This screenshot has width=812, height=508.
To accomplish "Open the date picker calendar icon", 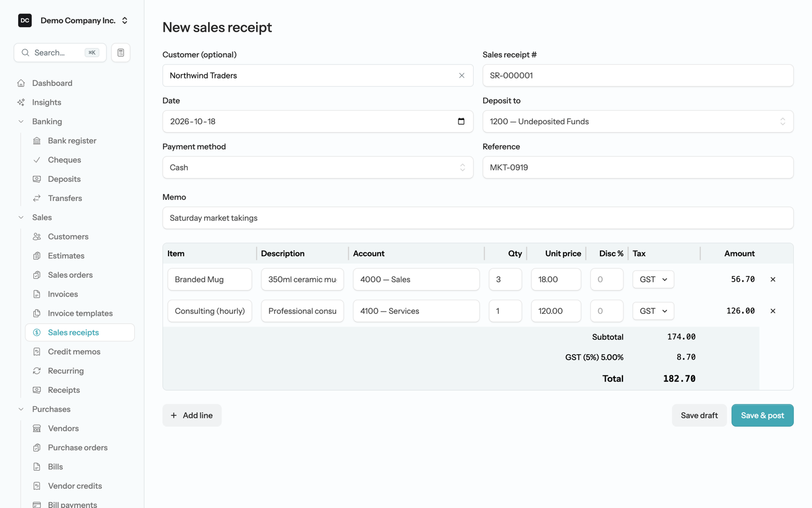I will pos(461,121).
